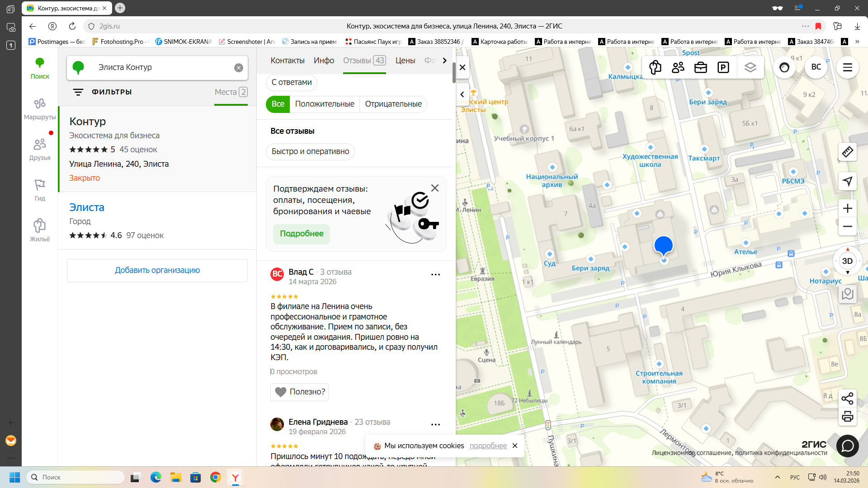Screen dimensions: 868x488
Task: Switch to the Контакты tab
Action: [288, 61]
